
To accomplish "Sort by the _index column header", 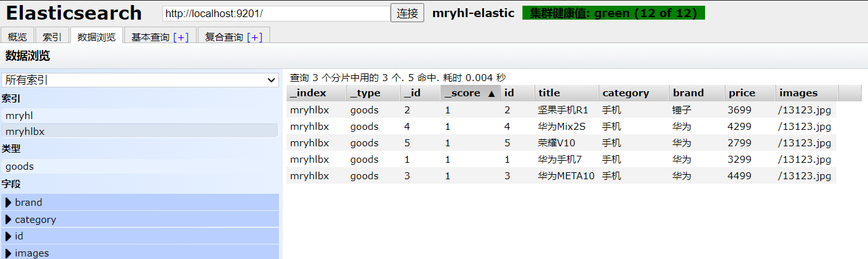I will 316,93.
